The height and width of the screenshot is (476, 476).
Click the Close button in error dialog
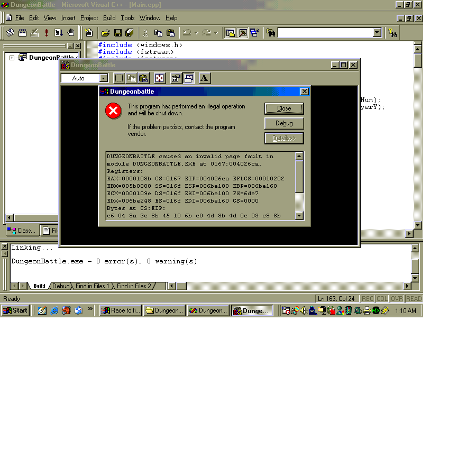click(284, 108)
